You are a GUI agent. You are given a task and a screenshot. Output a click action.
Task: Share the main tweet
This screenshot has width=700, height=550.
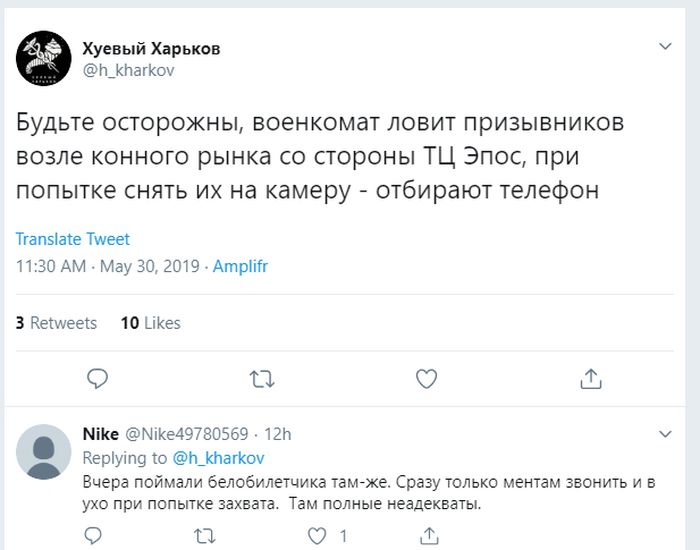click(x=591, y=378)
